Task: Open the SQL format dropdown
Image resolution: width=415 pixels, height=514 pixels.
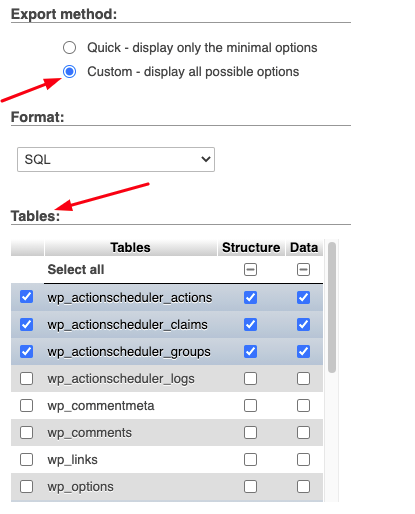Action: [116, 159]
